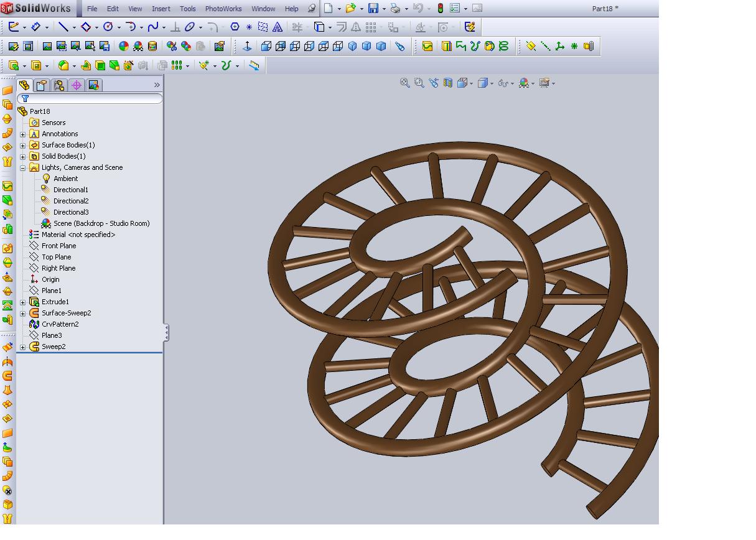Click the Section View icon

click(447, 83)
